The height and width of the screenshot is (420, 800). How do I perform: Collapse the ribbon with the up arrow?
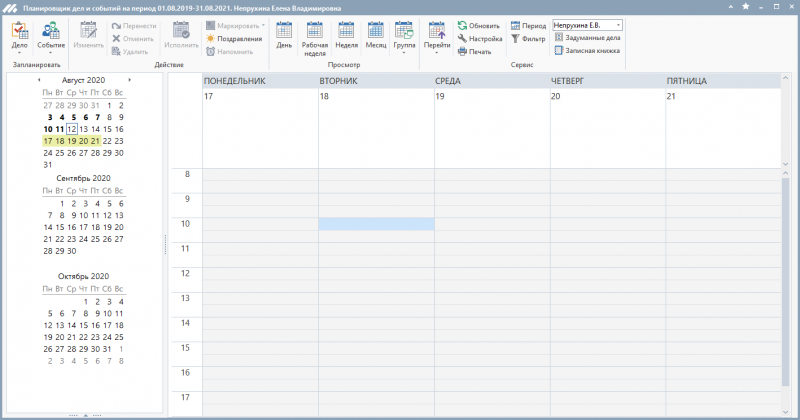pos(731,7)
